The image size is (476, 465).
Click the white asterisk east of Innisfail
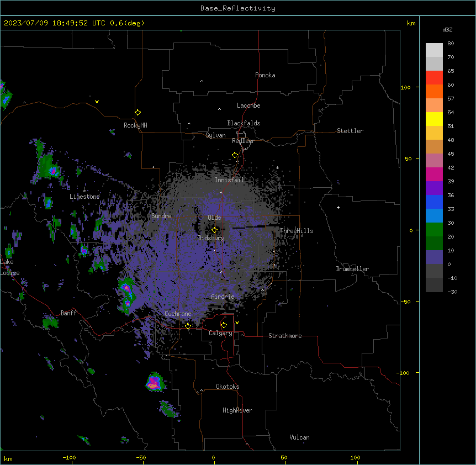tap(277, 167)
